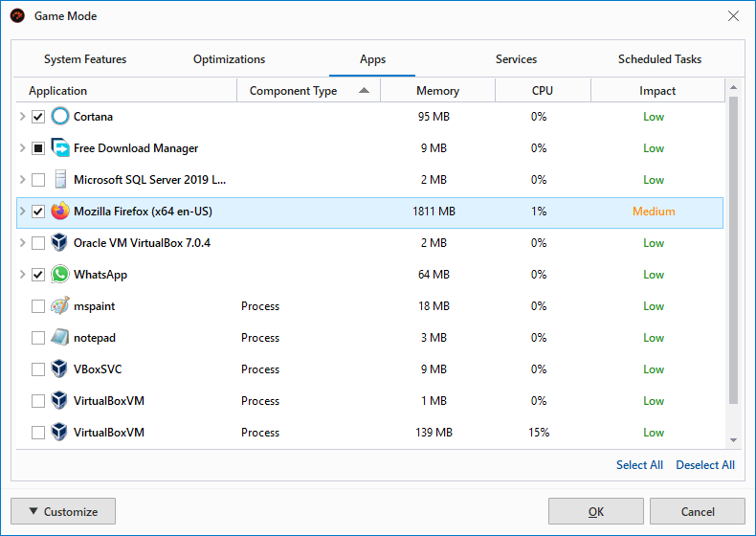The width and height of the screenshot is (756, 536).
Task: Uncheck the WhatsApp checkbox
Action: coord(38,275)
